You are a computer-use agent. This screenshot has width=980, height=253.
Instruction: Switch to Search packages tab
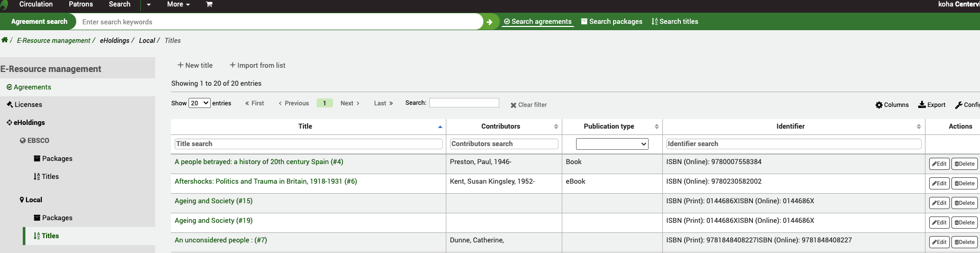tap(612, 22)
